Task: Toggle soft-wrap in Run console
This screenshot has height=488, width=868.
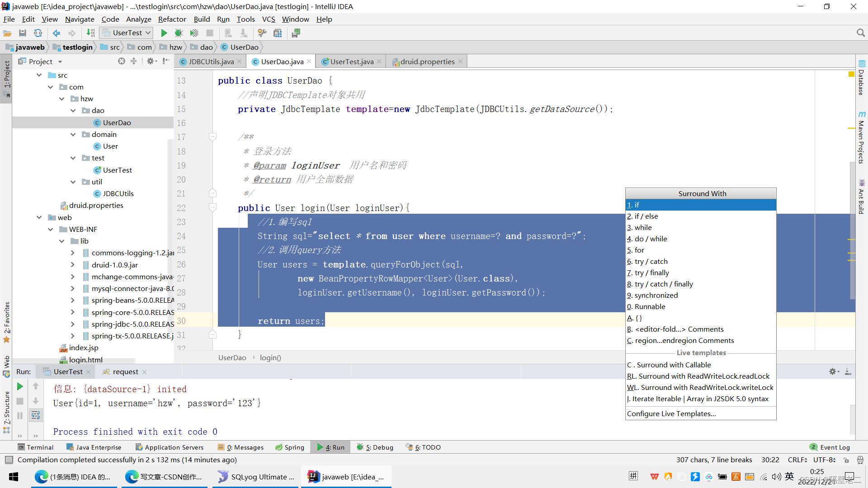Action: (x=36, y=415)
